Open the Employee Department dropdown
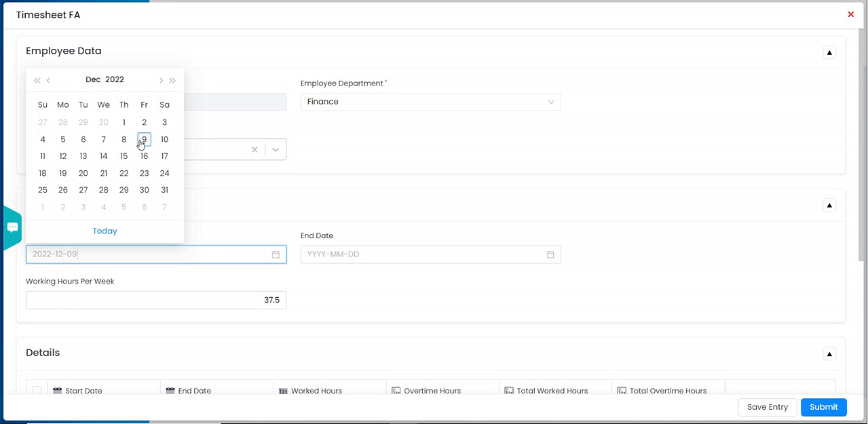This screenshot has height=424, width=868. pos(430,102)
